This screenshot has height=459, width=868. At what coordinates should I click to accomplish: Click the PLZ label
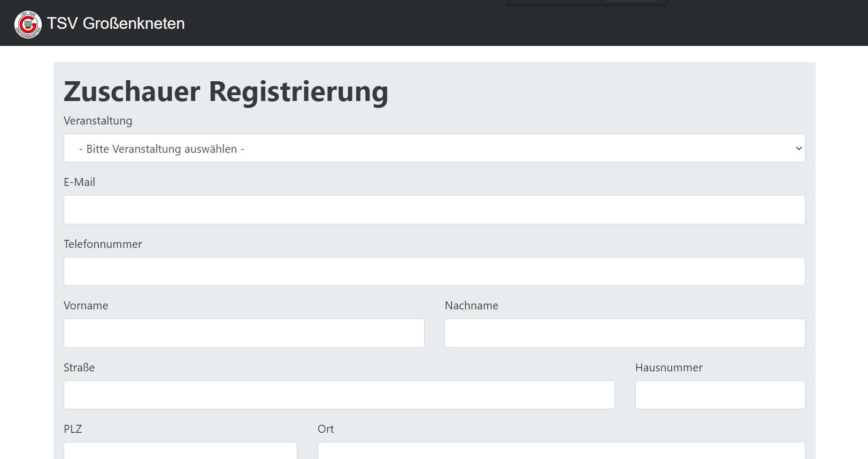pyautogui.click(x=73, y=429)
